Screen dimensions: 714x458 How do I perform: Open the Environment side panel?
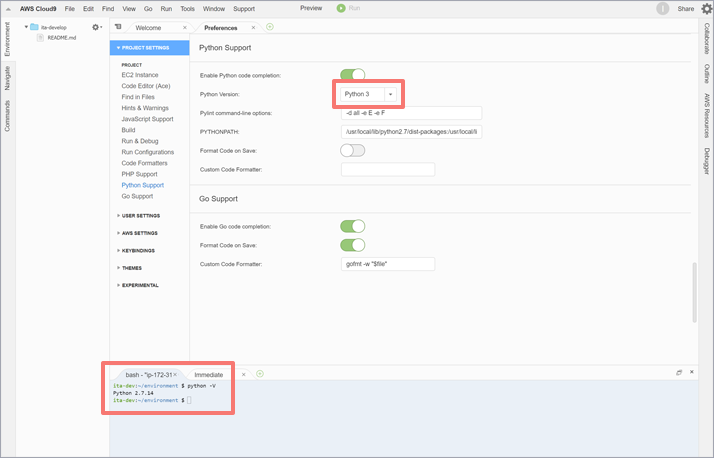[x=7, y=39]
